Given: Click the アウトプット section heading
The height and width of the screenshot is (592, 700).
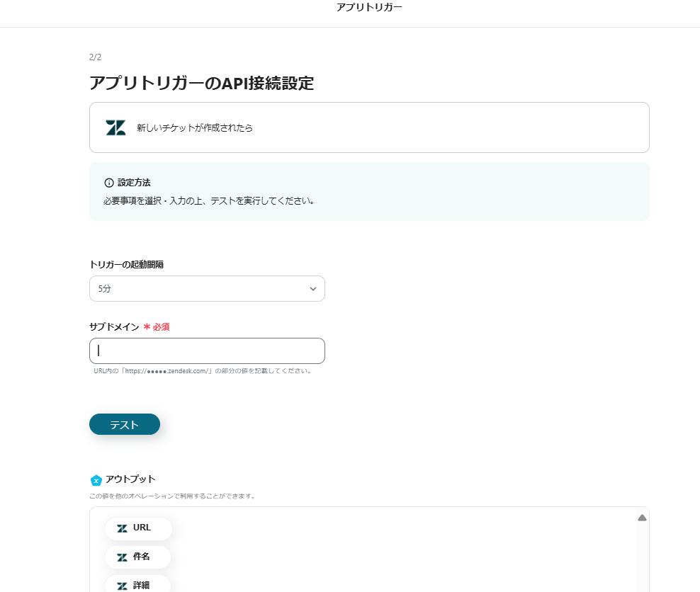Looking at the screenshot, I should point(130,479).
